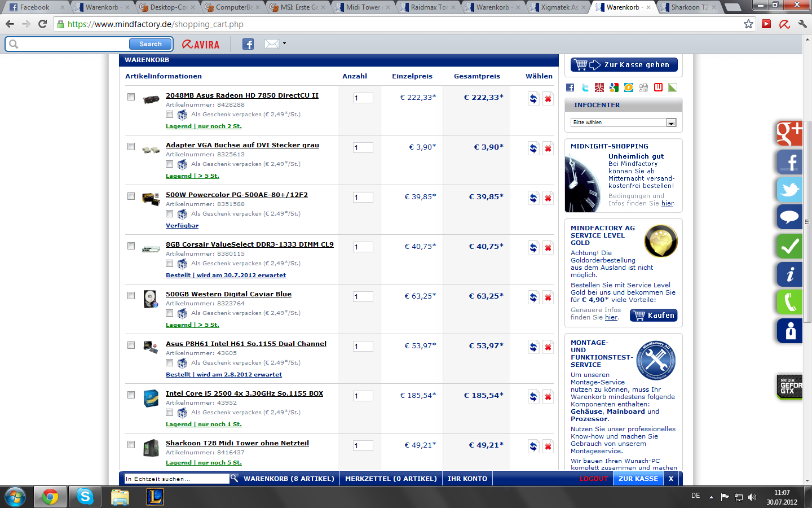Screen dimensions: 812x508
Task: Open the Windows Start menu
Action: pyautogui.click(x=15, y=497)
